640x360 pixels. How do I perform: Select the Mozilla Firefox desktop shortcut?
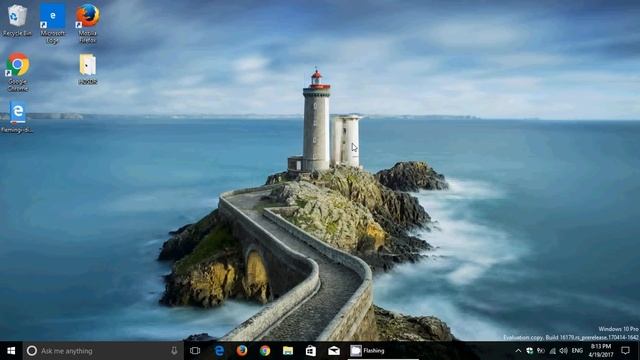click(x=88, y=23)
